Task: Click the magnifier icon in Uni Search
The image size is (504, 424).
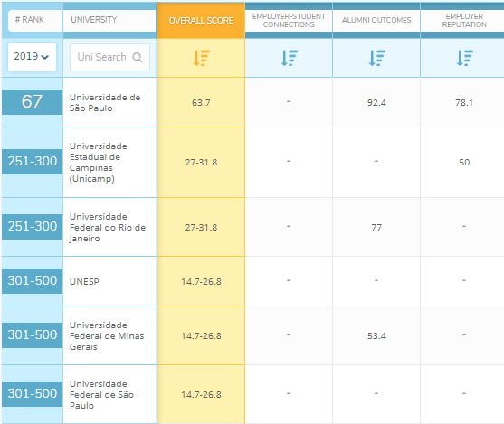Action: (138, 57)
